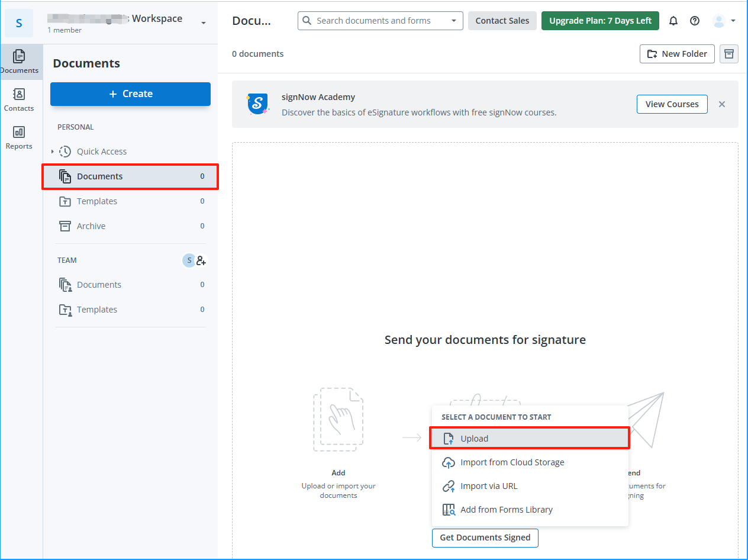The width and height of the screenshot is (748, 560).
Task: Open Team Templates folder
Action: 130,310
